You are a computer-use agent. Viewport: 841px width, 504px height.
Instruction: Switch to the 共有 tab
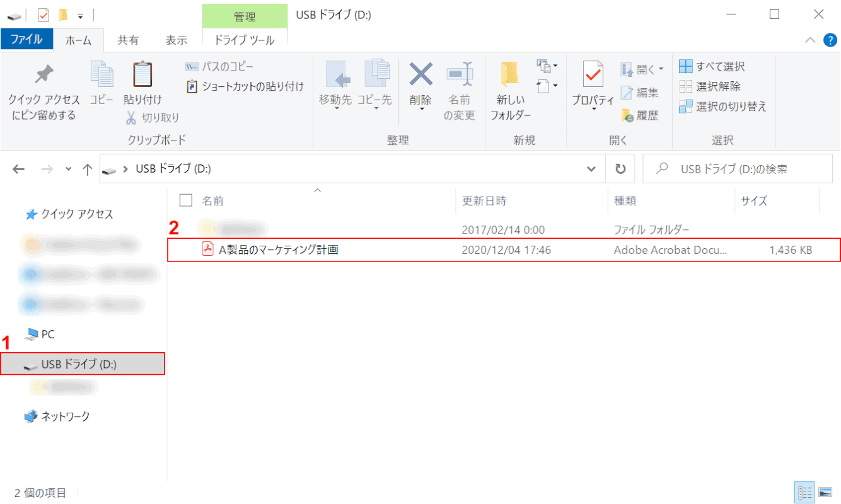129,40
